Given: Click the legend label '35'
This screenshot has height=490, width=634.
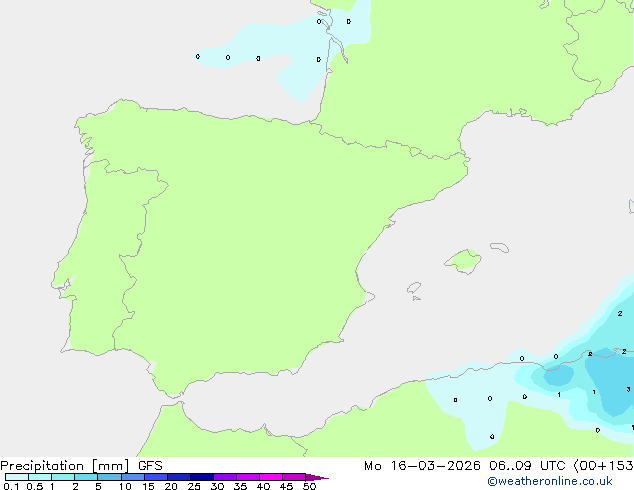Looking at the screenshot, I should (x=240, y=486).
